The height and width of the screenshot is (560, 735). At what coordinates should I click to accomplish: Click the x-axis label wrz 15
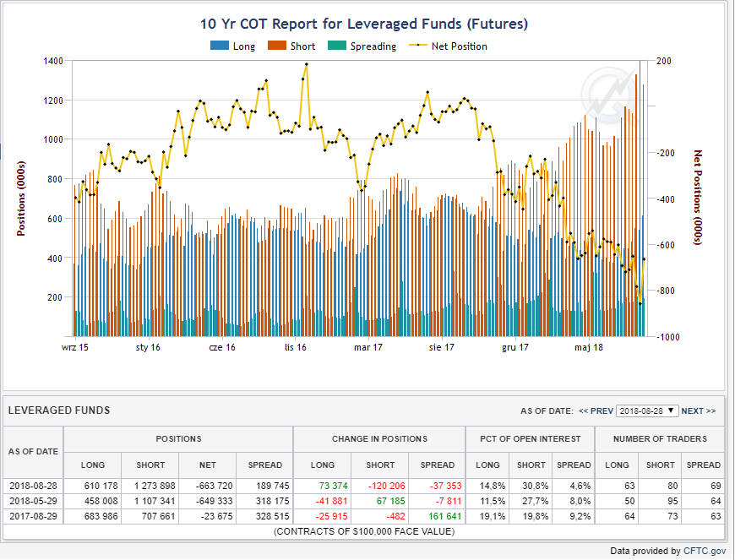click(75, 348)
